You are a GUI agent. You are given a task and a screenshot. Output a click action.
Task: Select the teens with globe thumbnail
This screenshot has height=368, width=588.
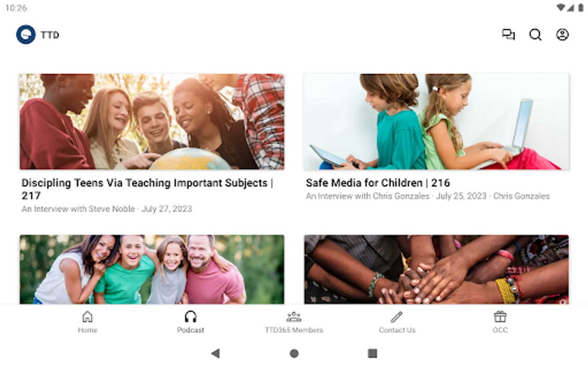pos(152,121)
